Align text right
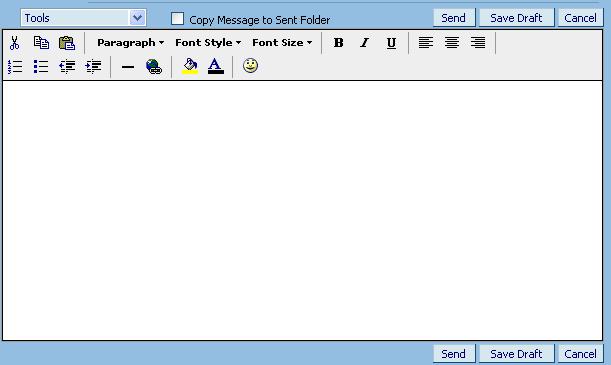The width and height of the screenshot is (611, 365). point(478,42)
